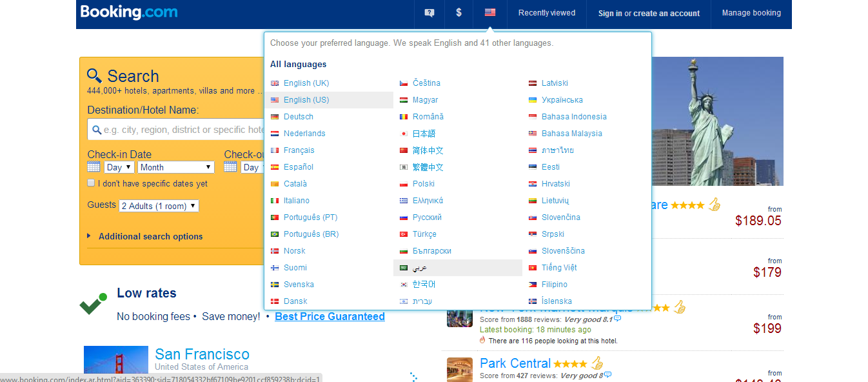This screenshot has height=382, width=868.
Task: Click the Vietnamese flag beside Tiếng Việt
Action: pyautogui.click(x=533, y=268)
